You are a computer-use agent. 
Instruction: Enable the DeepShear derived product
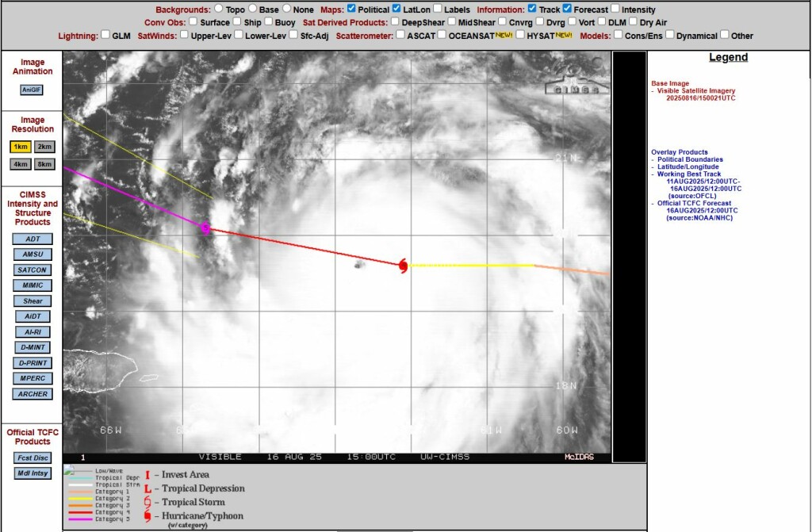pos(395,22)
